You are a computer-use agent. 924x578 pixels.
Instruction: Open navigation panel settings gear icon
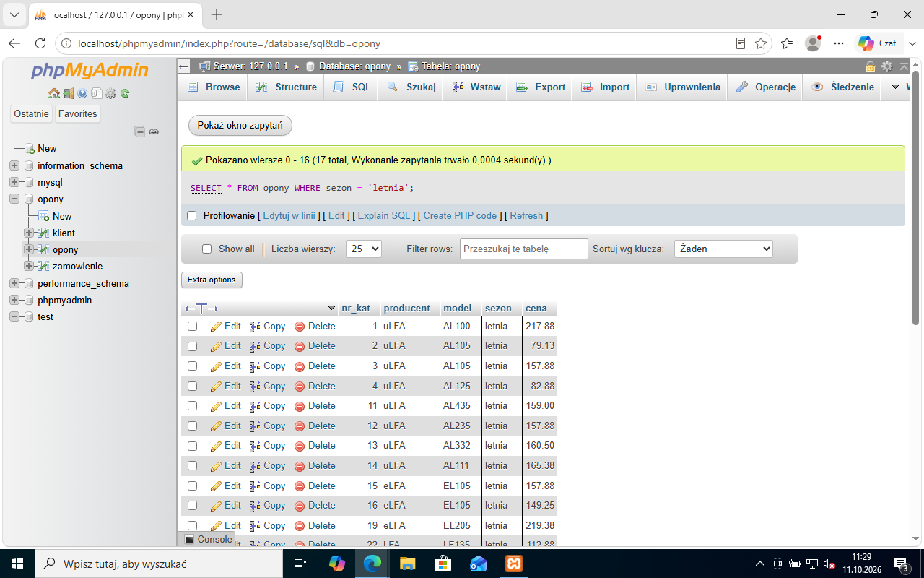click(x=110, y=93)
